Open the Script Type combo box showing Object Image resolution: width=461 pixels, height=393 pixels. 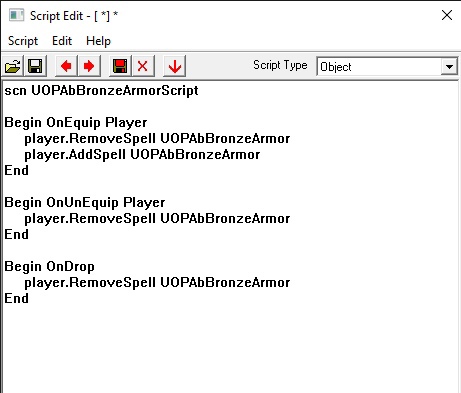[387, 67]
